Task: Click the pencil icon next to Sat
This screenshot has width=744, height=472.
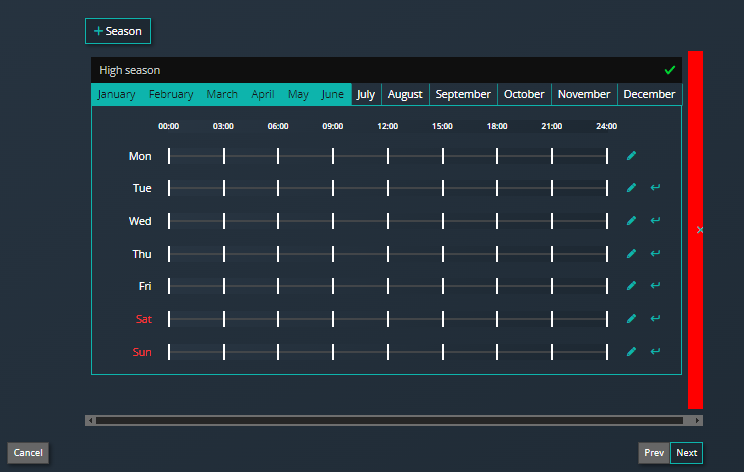Action: point(631,318)
